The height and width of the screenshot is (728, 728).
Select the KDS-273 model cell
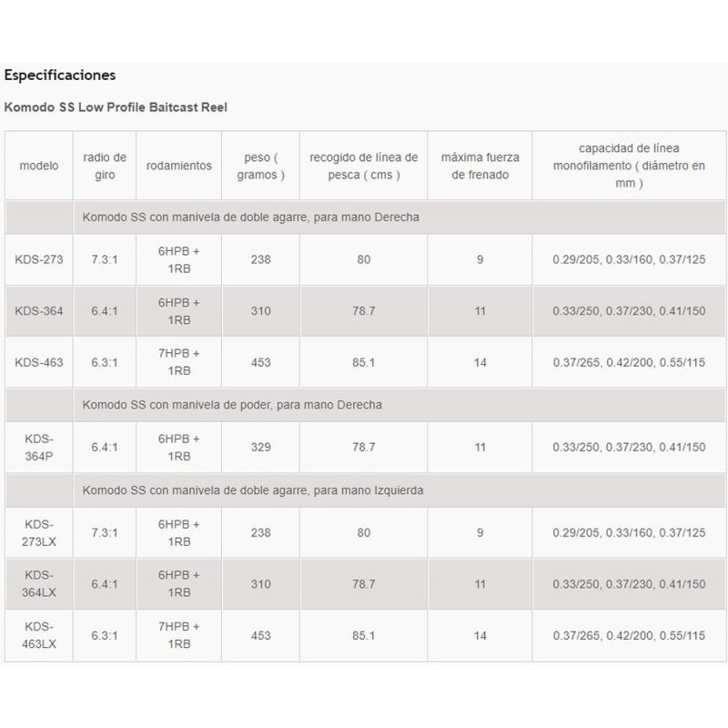pos(39,259)
